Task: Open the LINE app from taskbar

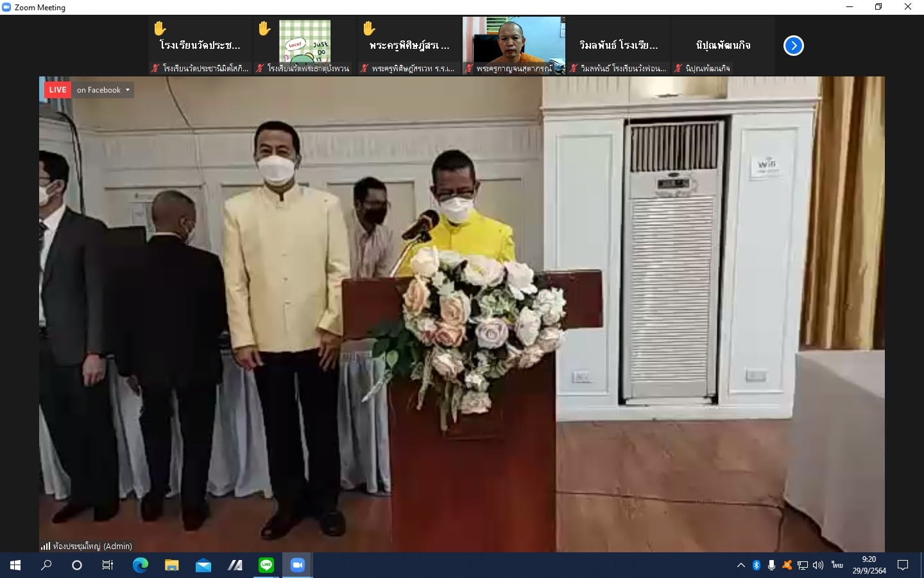Action: click(x=266, y=565)
